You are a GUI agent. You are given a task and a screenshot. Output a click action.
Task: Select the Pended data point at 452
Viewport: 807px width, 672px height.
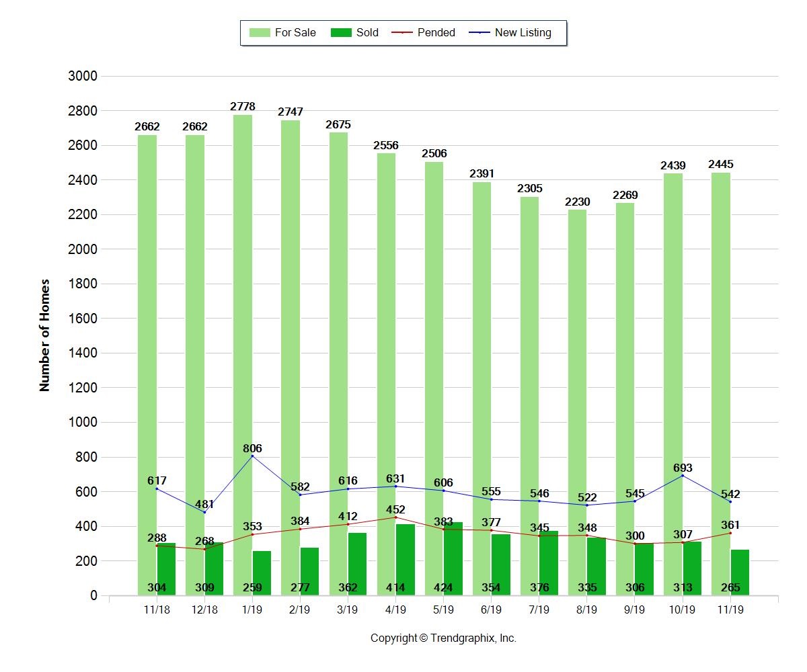(396, 517)
